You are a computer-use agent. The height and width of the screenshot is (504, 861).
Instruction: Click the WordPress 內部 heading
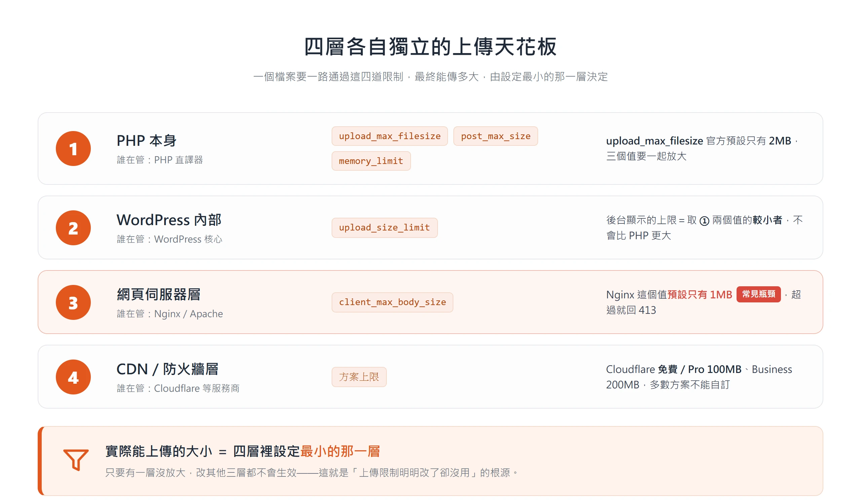(169, 220)
